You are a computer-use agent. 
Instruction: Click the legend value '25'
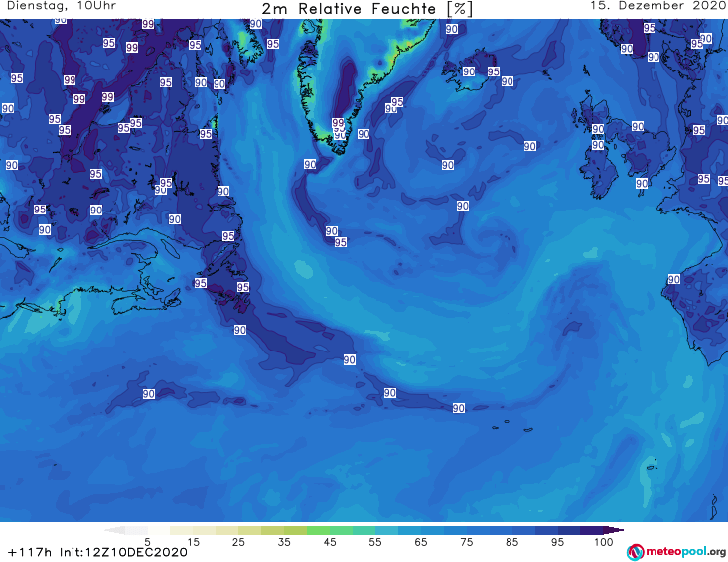[x=238, y=542]
